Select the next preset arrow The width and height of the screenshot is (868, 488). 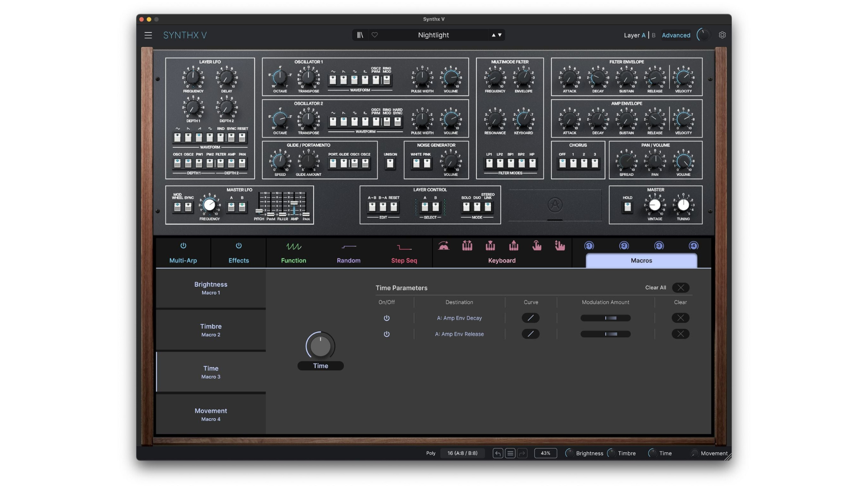tap(500, 35)
